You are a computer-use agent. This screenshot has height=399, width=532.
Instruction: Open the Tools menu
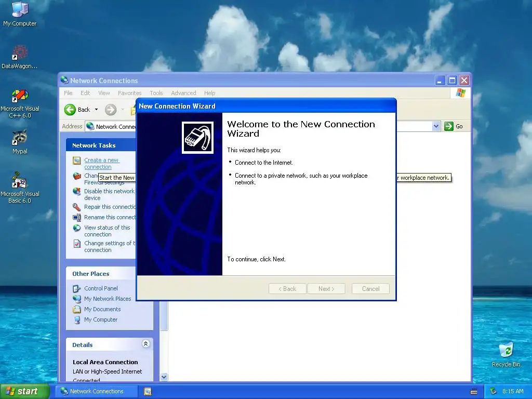(156, 93)
